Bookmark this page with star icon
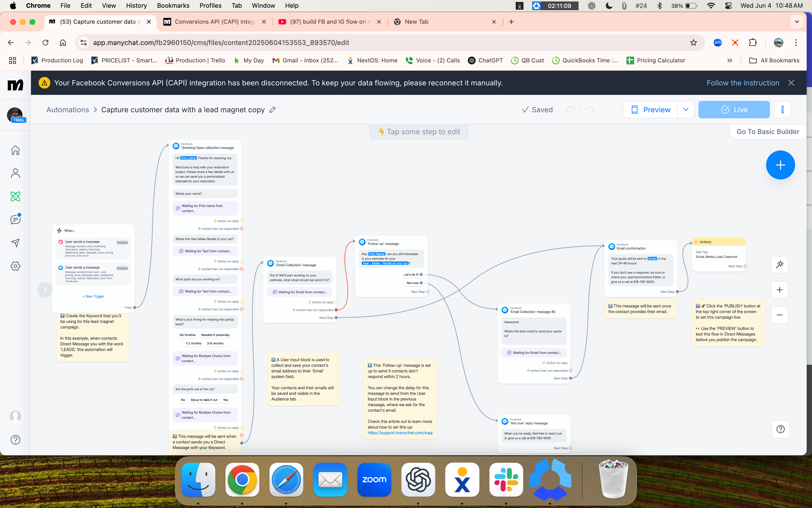The image size is (812, 508). 693,42
